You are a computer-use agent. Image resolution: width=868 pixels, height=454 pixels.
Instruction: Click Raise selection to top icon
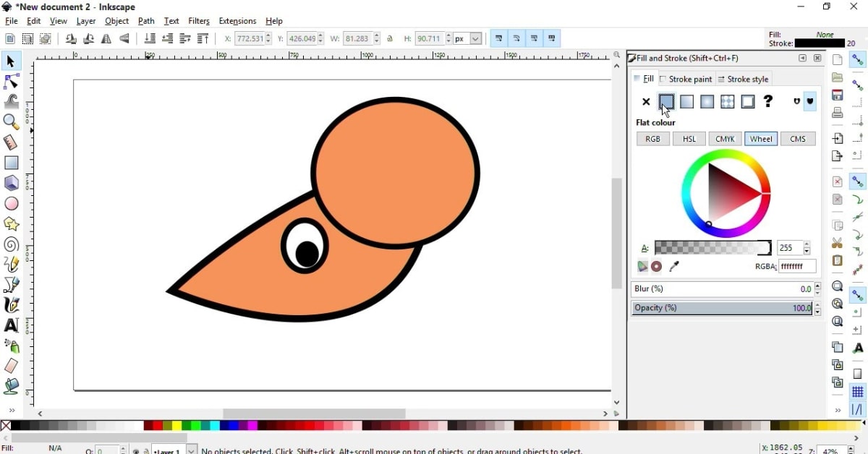pyautogui.click(x=203, y=39)
